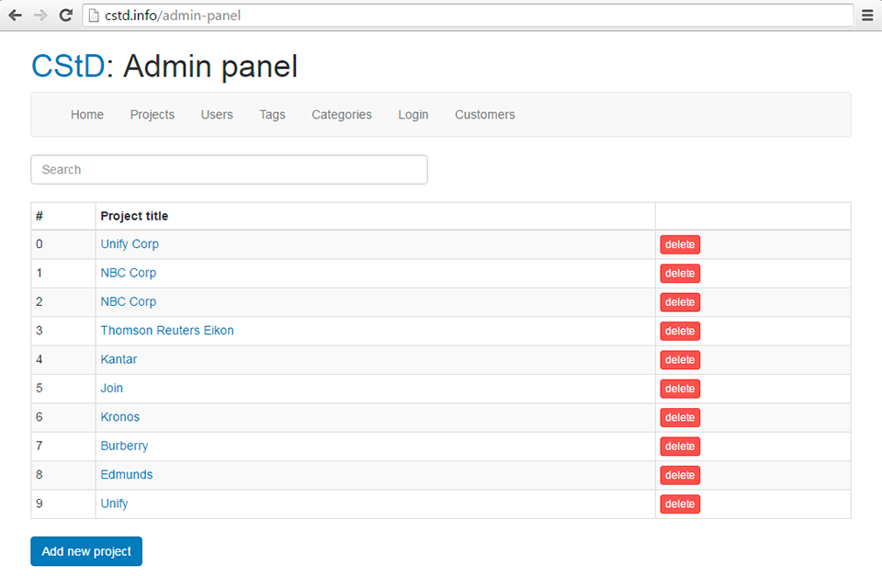Delete the Join project
Image resolution: width=882 pixels, height=588 pixels.
(680, 389)
